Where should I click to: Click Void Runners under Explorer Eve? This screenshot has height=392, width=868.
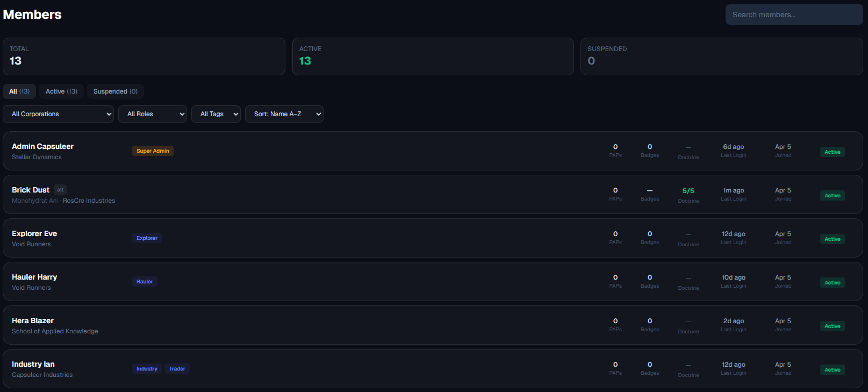(31, 244)
